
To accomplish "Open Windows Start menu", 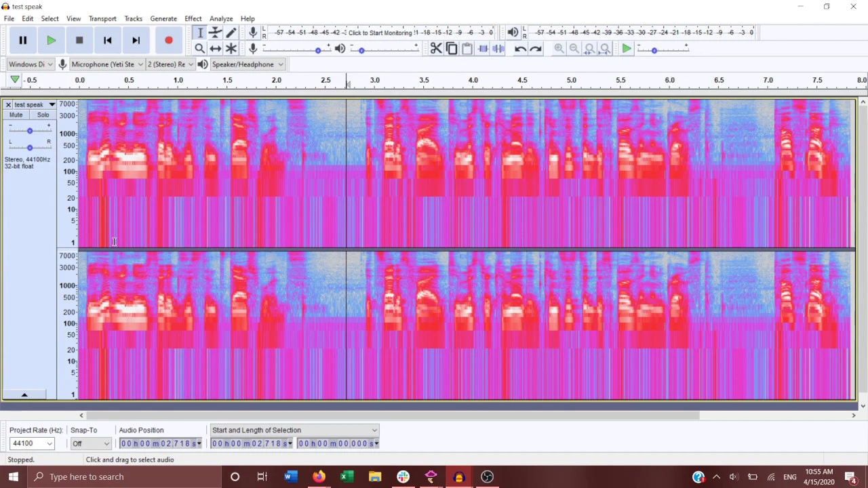I will 14,476.
